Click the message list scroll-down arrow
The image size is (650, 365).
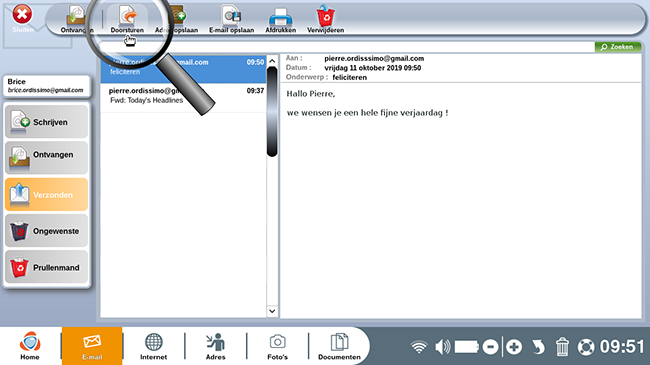pos(272,311)
